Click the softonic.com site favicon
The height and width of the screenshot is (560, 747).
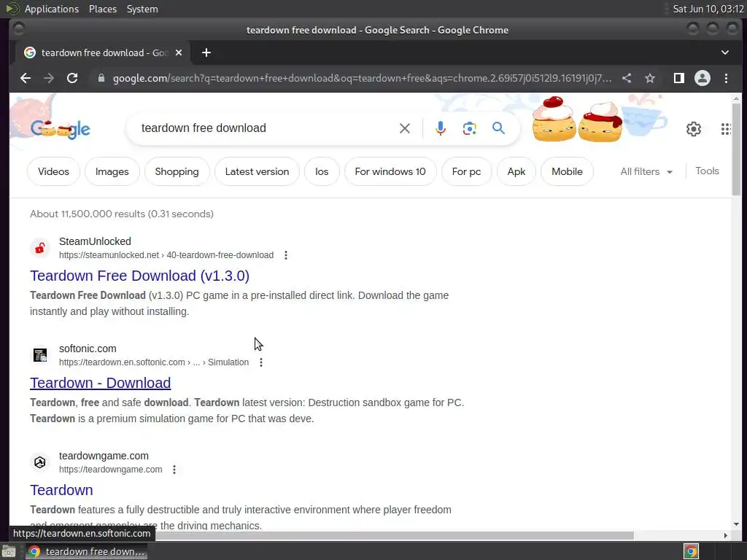pos(40,355)
